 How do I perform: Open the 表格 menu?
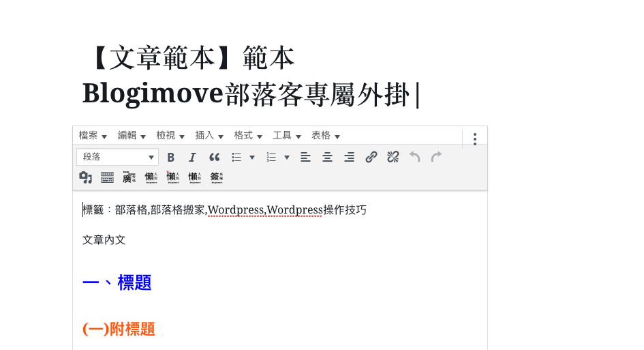click(x=326, y=136)
